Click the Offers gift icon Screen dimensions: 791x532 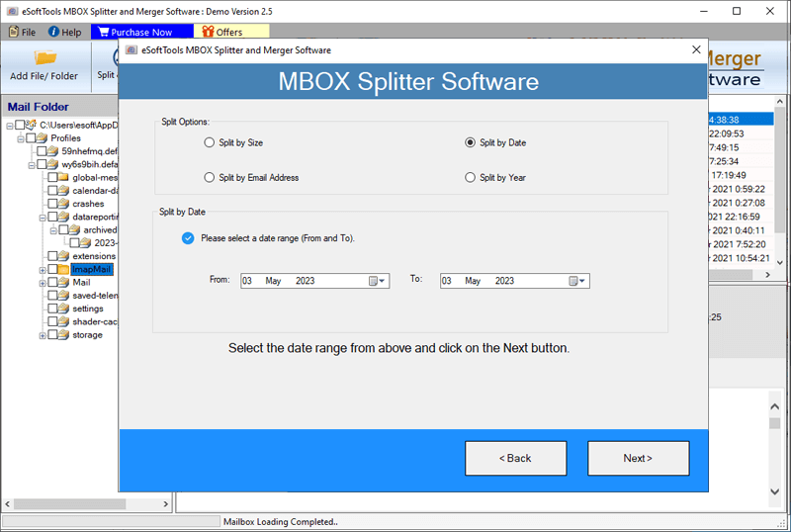point(208,32)
